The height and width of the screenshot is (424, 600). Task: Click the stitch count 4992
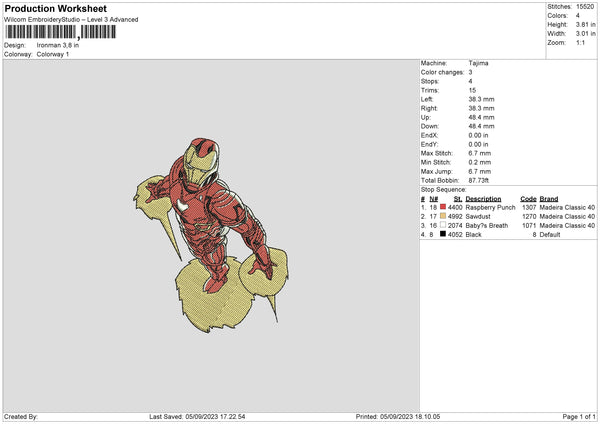tap(455, 217)
